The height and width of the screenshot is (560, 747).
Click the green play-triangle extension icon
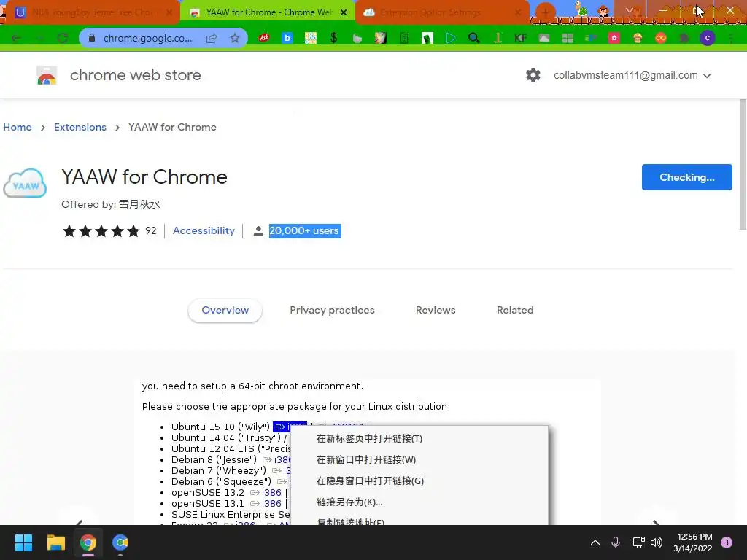[450, 38]
